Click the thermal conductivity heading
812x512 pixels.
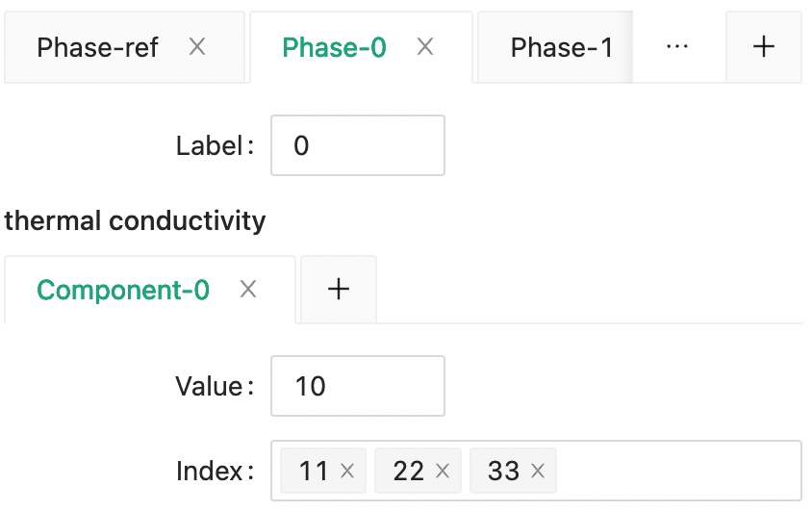click(x=135, y=220)
